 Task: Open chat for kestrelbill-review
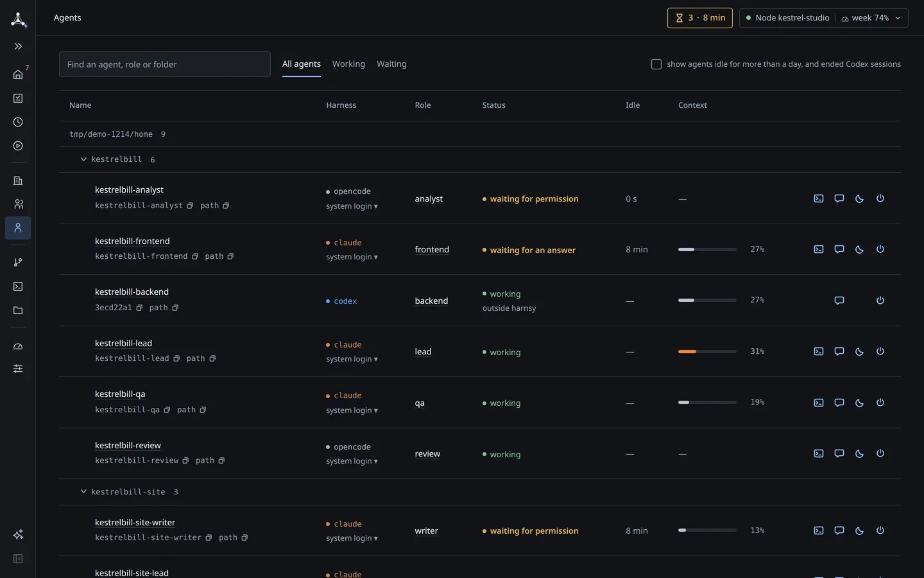coord(839,453)
